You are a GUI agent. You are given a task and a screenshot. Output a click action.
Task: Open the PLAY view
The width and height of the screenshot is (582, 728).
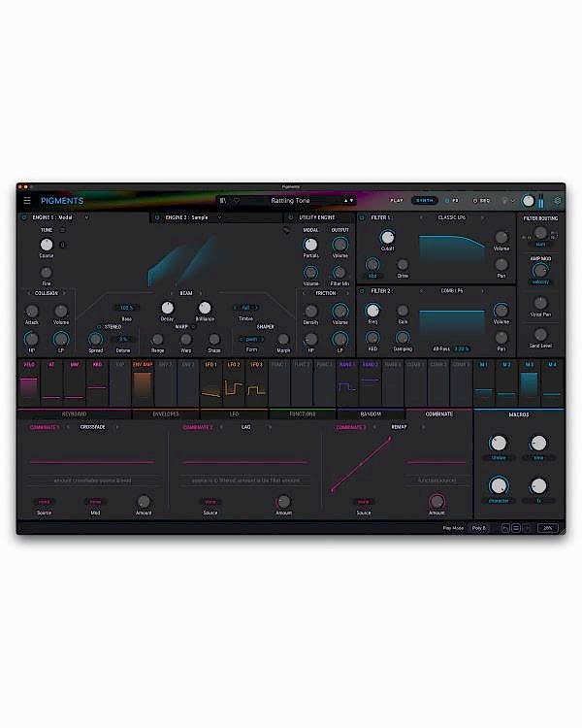tap(397, 201)
